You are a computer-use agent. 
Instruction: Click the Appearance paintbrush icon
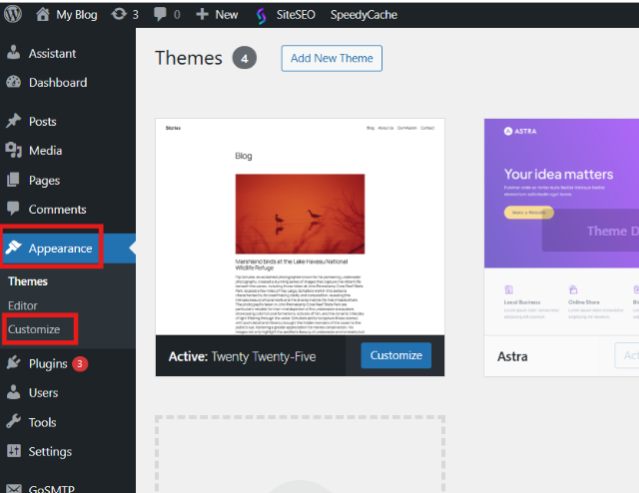click(x=13, y=248)
